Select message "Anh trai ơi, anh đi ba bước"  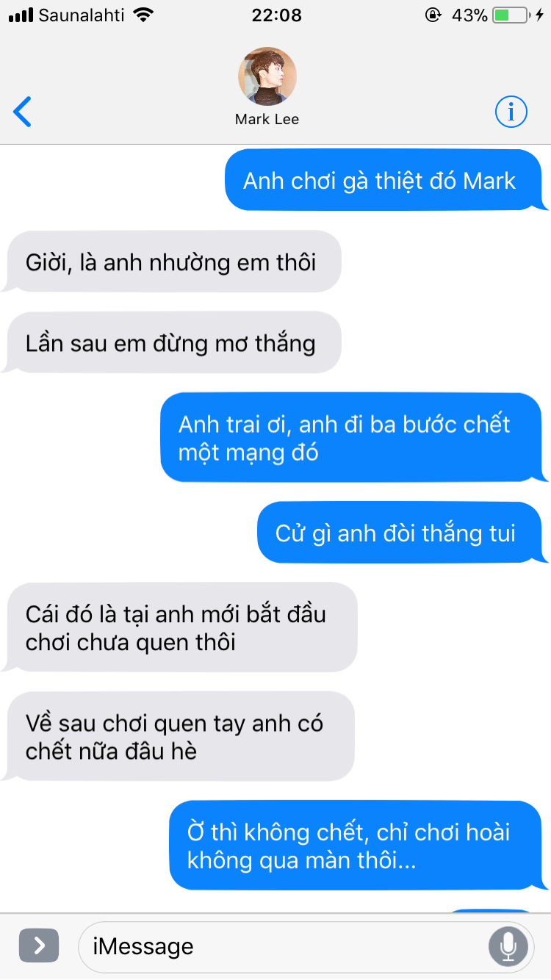pos(354,438)
